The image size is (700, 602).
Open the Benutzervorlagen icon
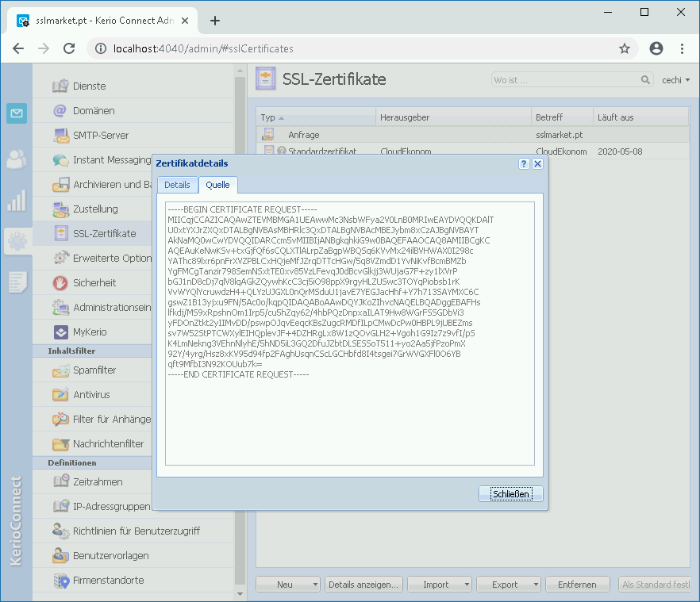pyautogui.click(x=60, y=555)
